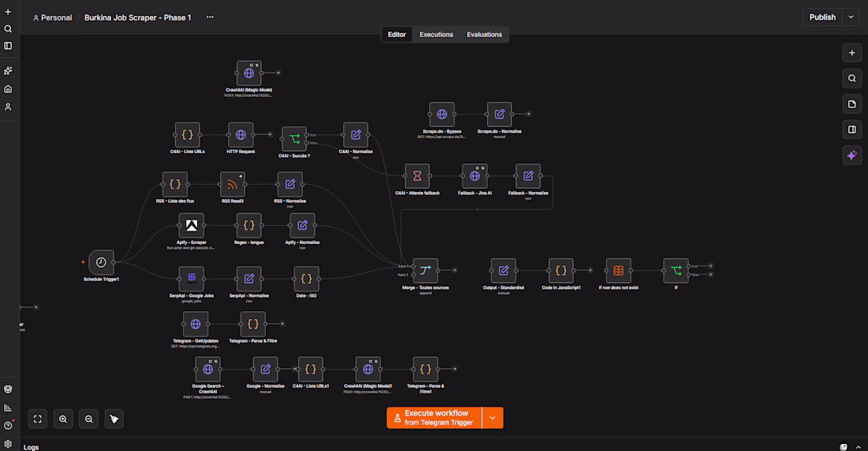Open the templates cube icon in sidebar
Screen dimensions: 868x451
(8, 389)
